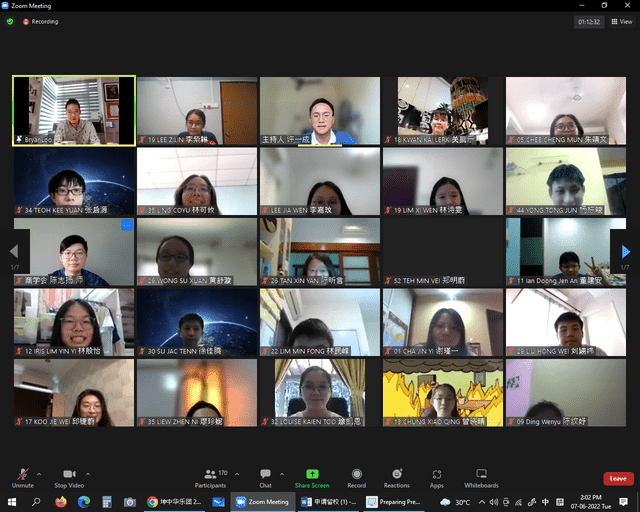
Task: Go to next gallery page arrow
Action: coord(625,252)
